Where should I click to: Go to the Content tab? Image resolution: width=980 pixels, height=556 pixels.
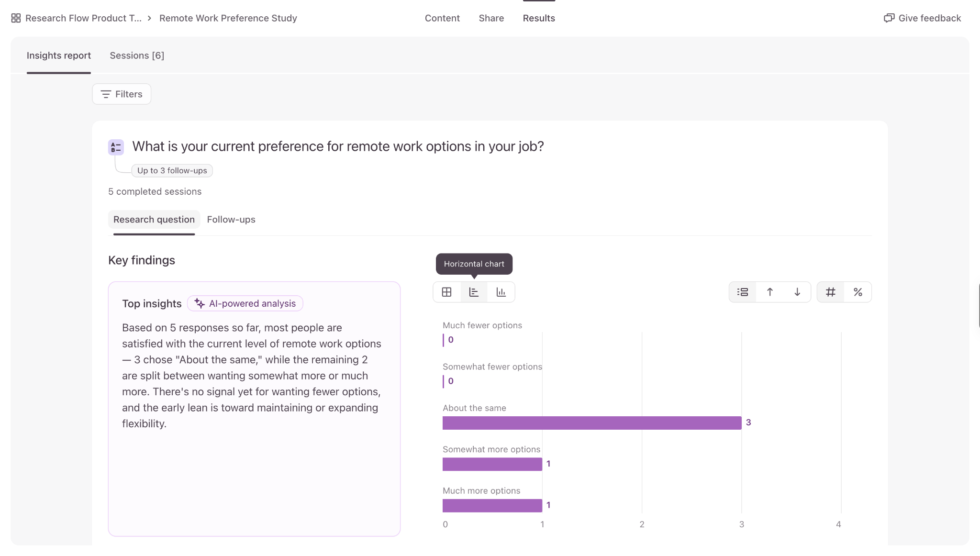tap(442, 18)
